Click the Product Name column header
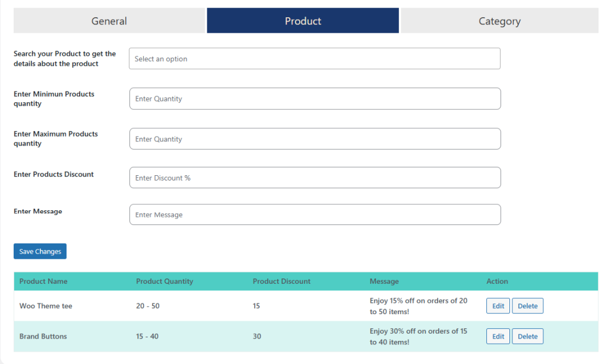This screenshot has height=364, width=608. pos(43,281)
